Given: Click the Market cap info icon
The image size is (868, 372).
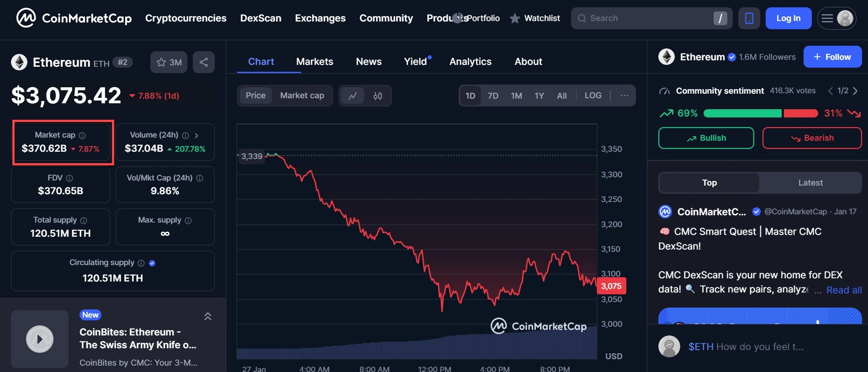Looking at the screenshot, I should coord(82,136).
